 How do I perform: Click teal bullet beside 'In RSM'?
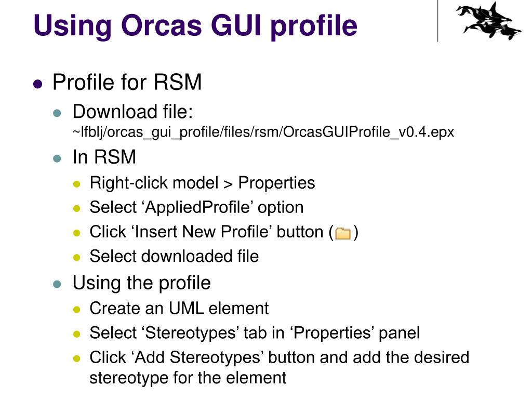(x=57, y=158)
